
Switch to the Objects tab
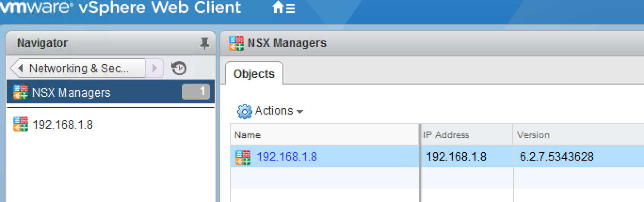click(x=254, y=74)
